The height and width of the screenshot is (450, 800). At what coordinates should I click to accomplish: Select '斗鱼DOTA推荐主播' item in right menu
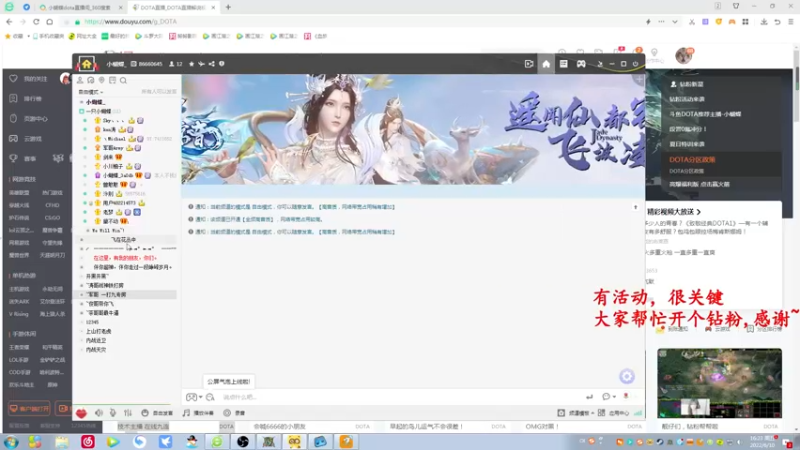click(705, 114)
